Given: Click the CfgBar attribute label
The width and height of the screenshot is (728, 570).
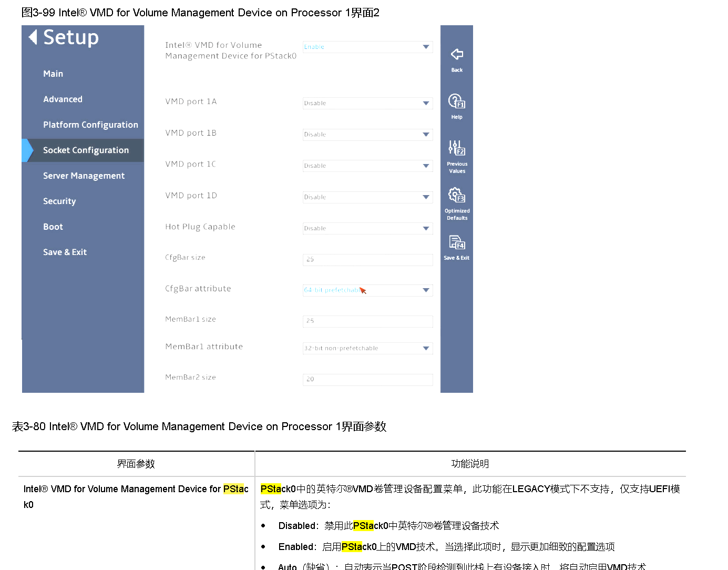Looking at the screenshot, I should [198, 289].
